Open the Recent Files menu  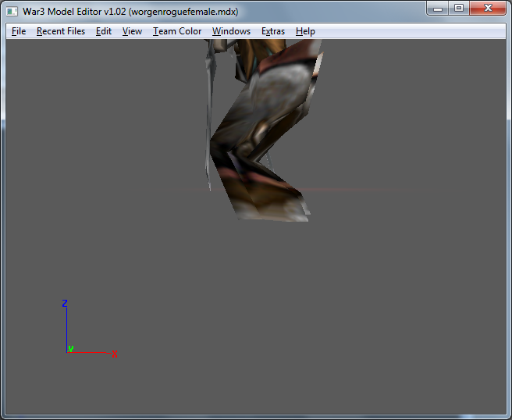point(61,31)
